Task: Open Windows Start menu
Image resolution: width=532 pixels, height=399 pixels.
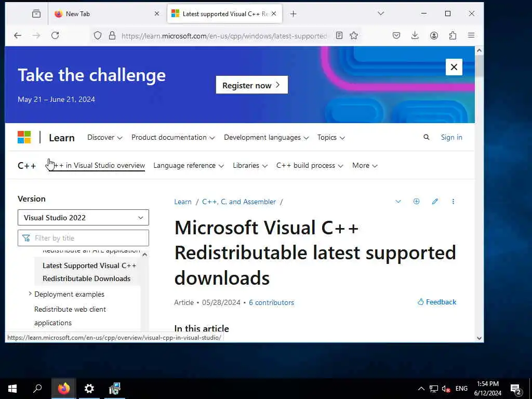Action: click(x=12, y=389)
